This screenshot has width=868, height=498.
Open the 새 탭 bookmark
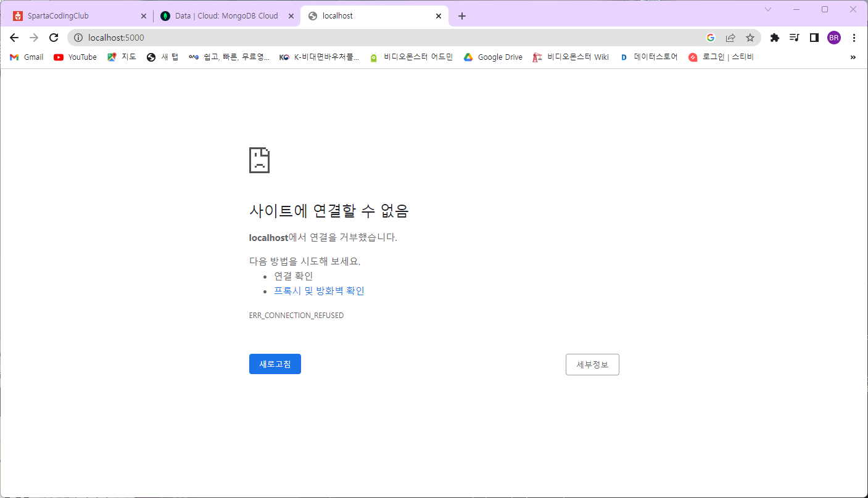(162, 57)
